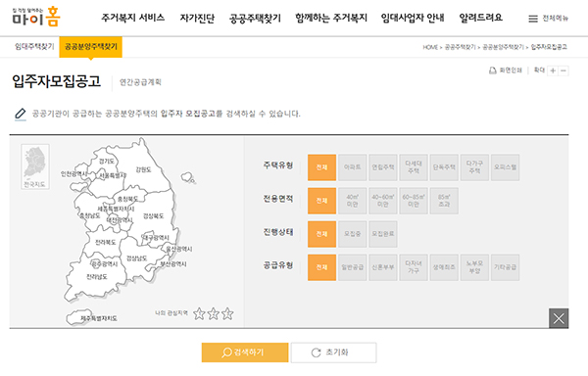Click the 마이홈 logo
588x376 pixels.
[x=36, y=17]
